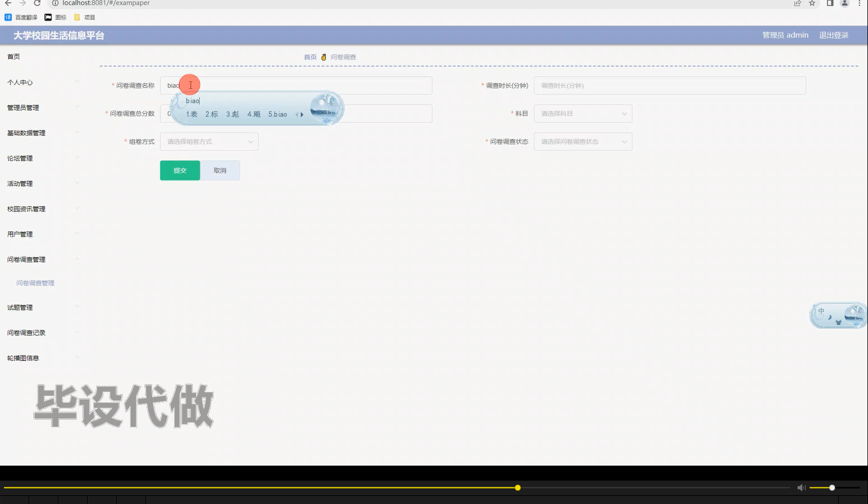Viewport: 868px width, 504px height.
Task: Focus the 问卷调查名称 input field
Action: tap(296, 85)
